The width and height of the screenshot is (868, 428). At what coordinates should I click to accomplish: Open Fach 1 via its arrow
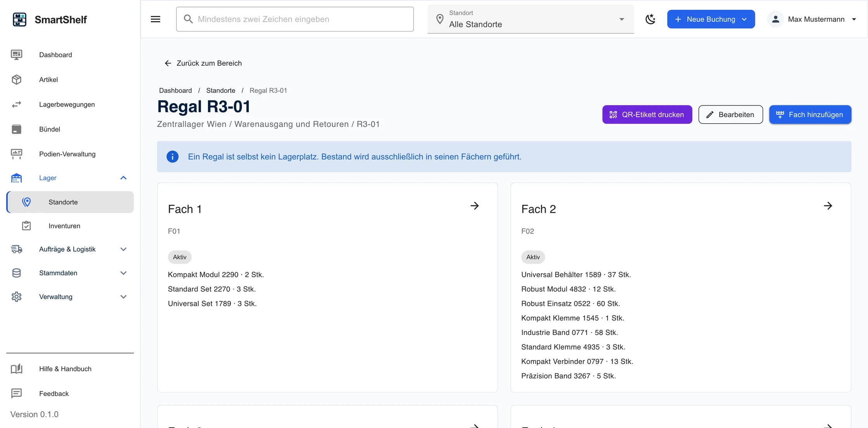coord(475,206)
